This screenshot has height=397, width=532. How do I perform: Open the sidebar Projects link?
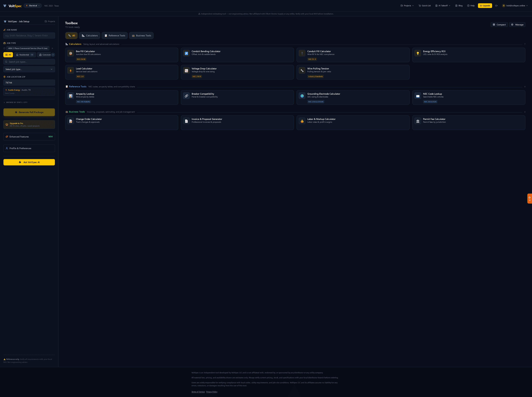click(x=50, y=21)
